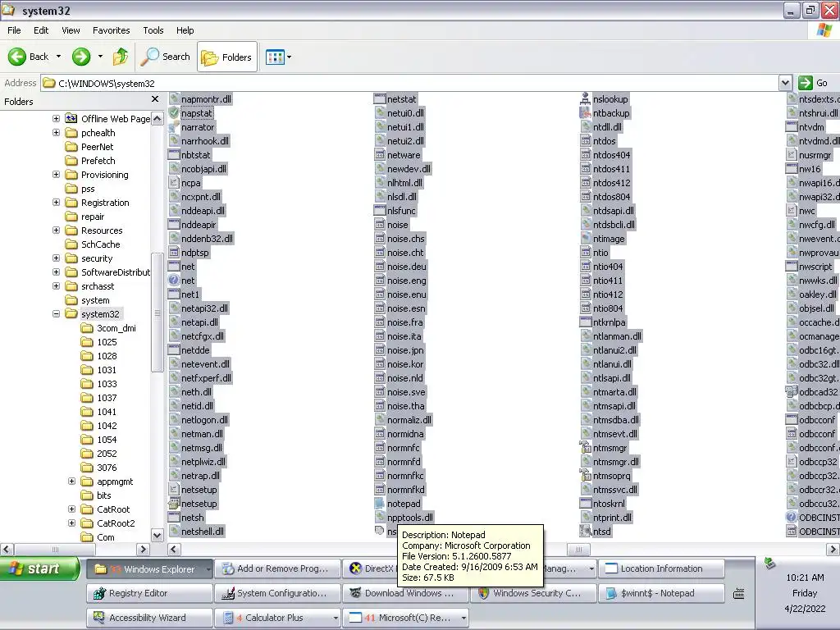This screenshot has height=630, width=840.
Task: Open the Address bar dropdown
Action: click(785, 83)
